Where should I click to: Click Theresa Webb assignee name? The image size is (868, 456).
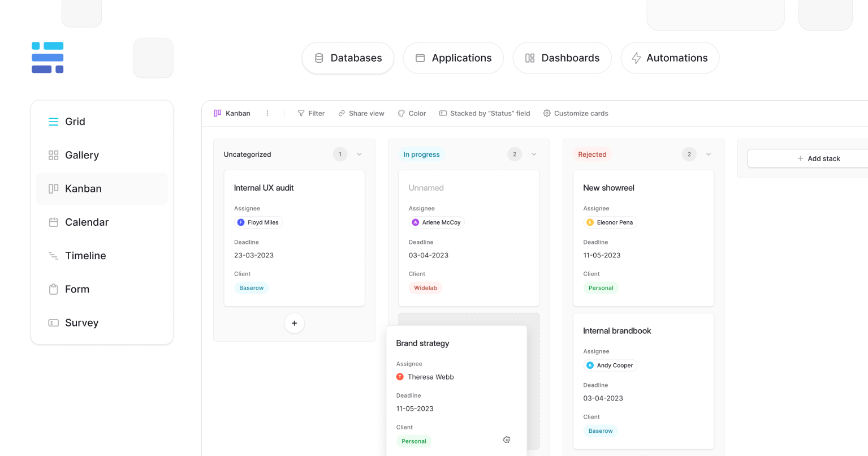click(x=431, y=377)
